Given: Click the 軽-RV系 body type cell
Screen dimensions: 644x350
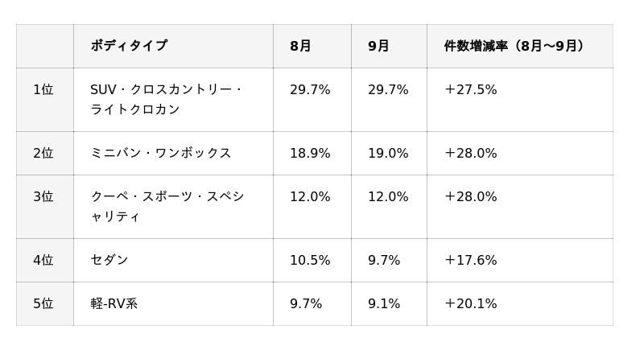Looking at the screenshot, I should [x=114, y=303].
